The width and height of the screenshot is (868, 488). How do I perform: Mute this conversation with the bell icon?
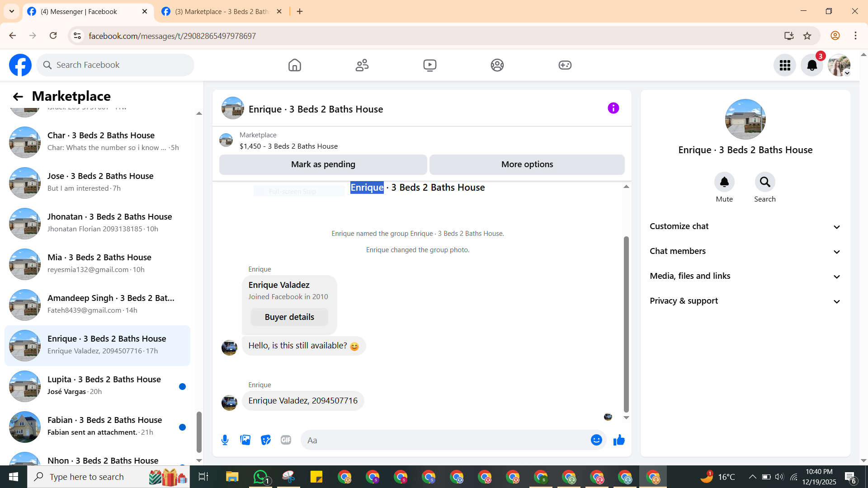pyautogui.click(x=724, y=182)
